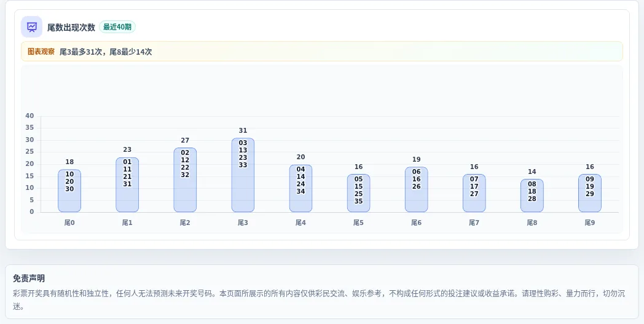Image resolution: width=644 pixels, height=324 pixels.
Task: Click number 09 inside the 尾9 bar
Action: tap(590, 180)
